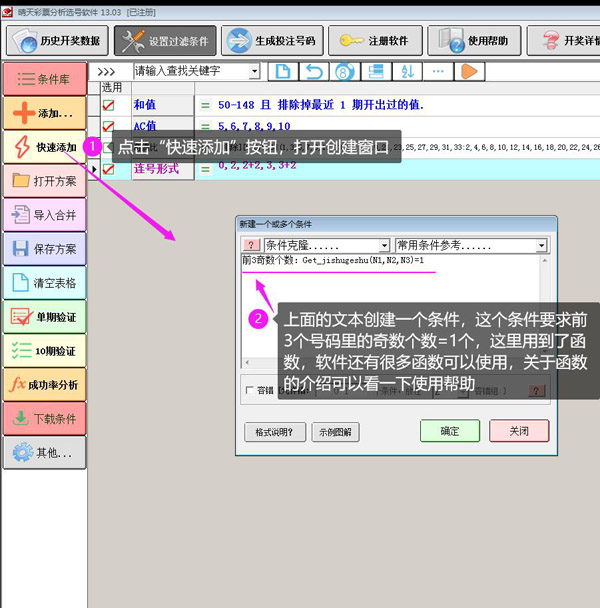Expand the search keyword combo box
The height and width of the screenshot is (608, 600).
pos(254,72)
